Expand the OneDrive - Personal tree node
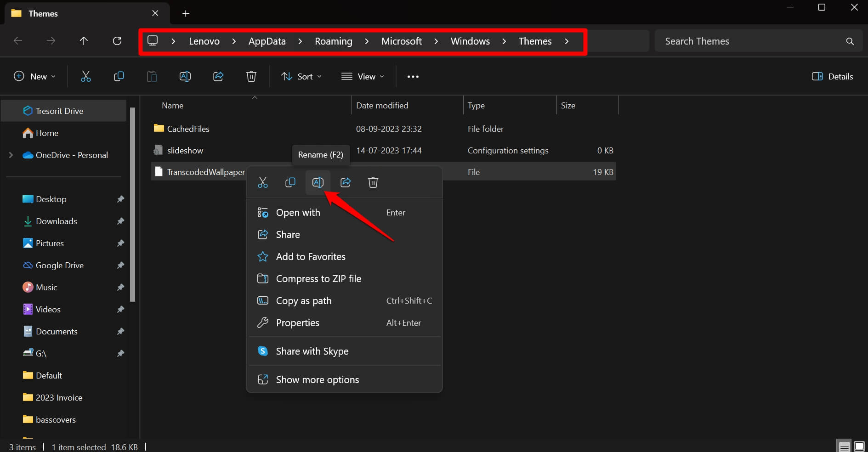 [x=11, y=155]
